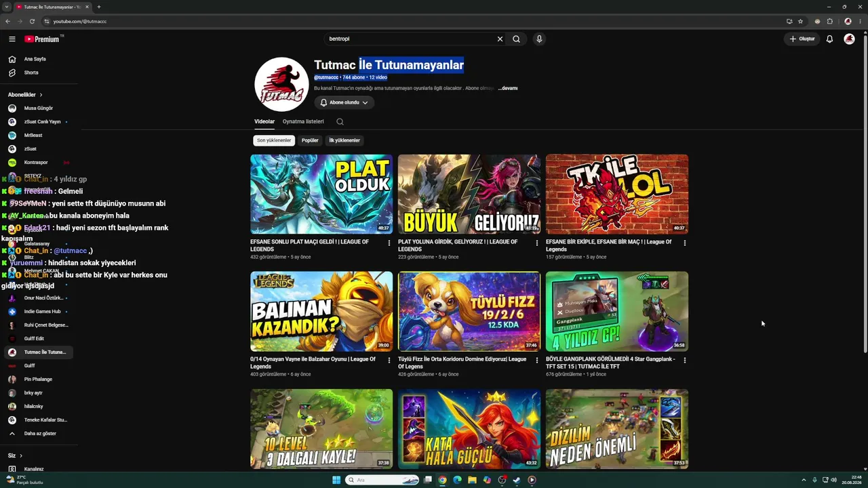
Task: Play the PLAT OLDUK thumbnail video
Action: pos(321,195)
